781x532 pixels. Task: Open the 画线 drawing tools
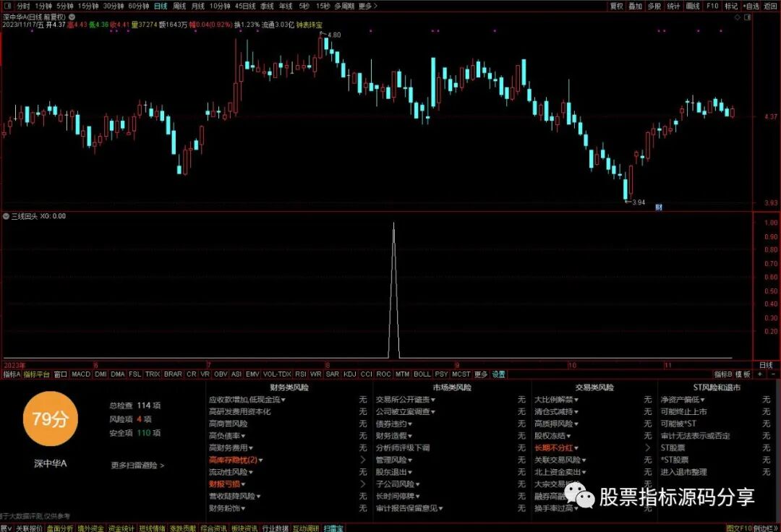coord(693,6)
